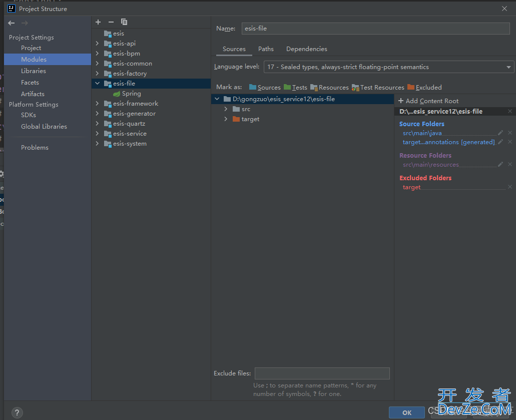Click Add Content Root
516x420 pixels.
pos(428,101)
